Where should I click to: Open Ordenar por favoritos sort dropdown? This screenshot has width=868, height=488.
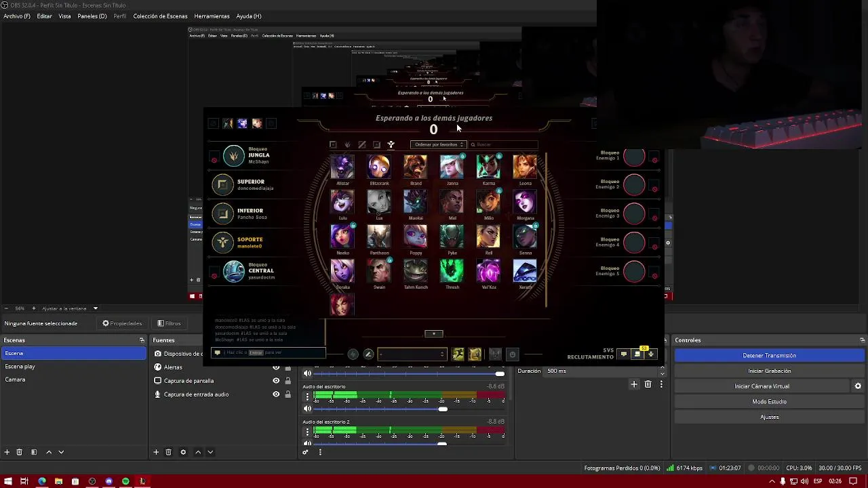click(438, 144)
